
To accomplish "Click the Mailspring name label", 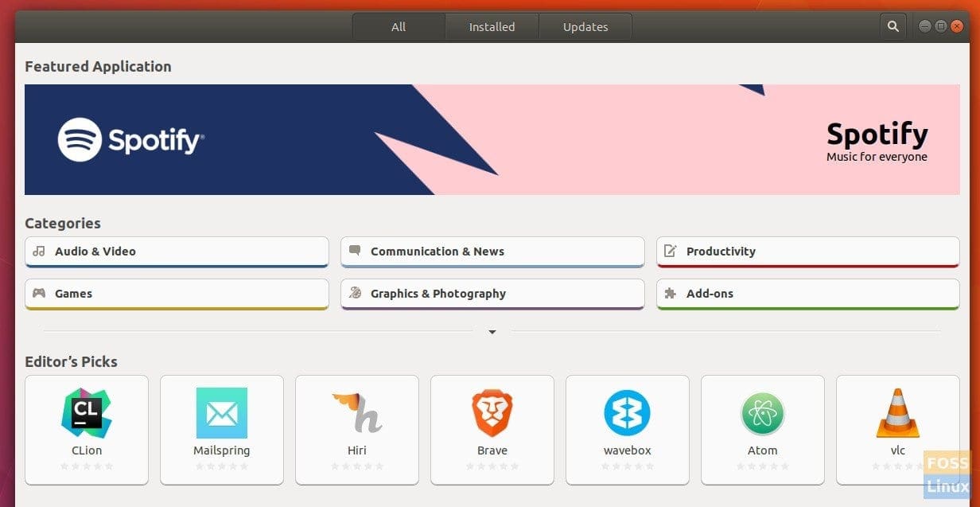I will (x=222, y=450).
